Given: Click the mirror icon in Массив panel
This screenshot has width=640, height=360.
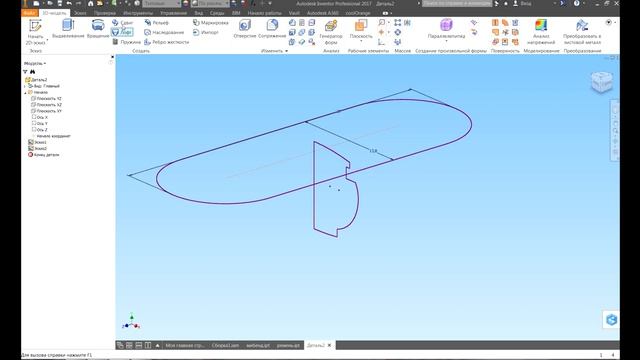Looking at the screenshot, I should click(407, 22).
